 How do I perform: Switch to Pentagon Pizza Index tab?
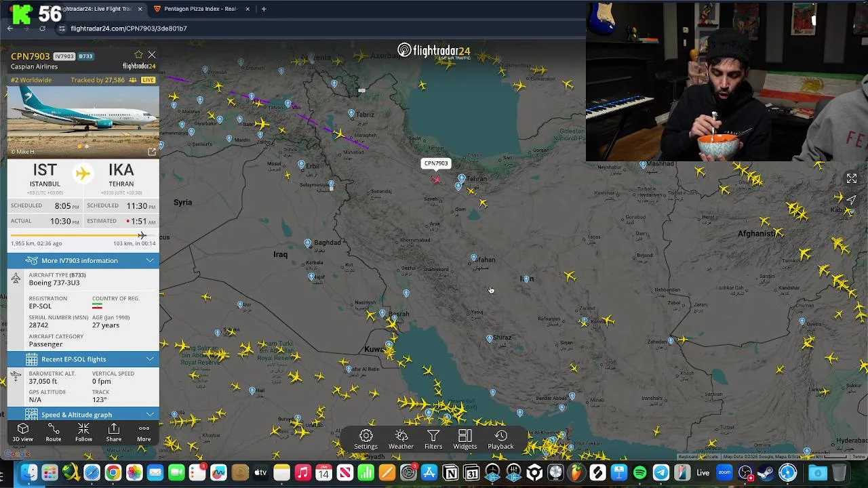click(x=201, y=9)
